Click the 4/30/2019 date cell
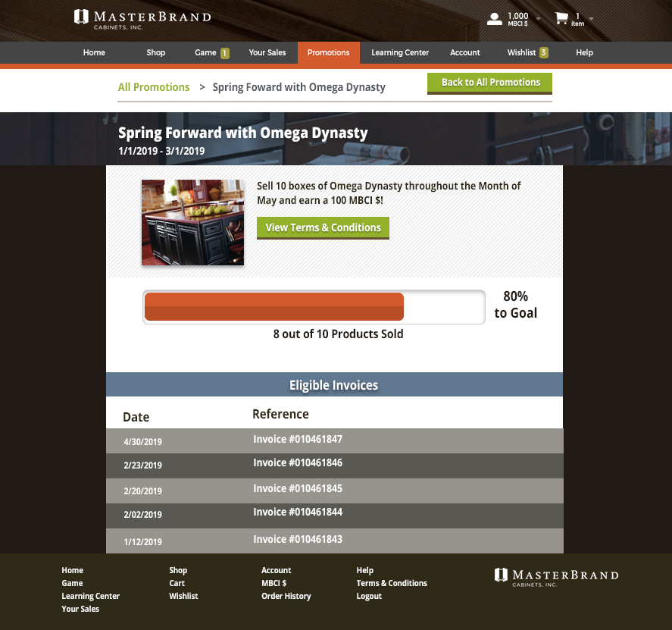This screenshot has height=630, width=672. (142, 442)
